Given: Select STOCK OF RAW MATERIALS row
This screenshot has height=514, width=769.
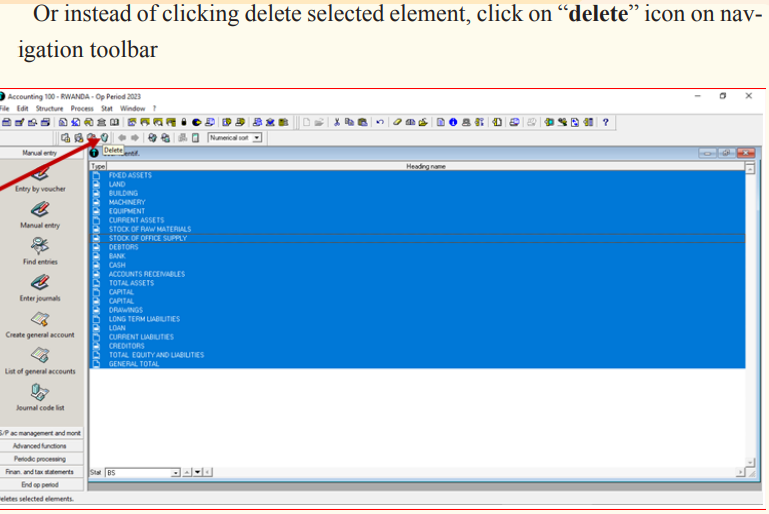Looking at the screenshot, I should click(417, 229).
